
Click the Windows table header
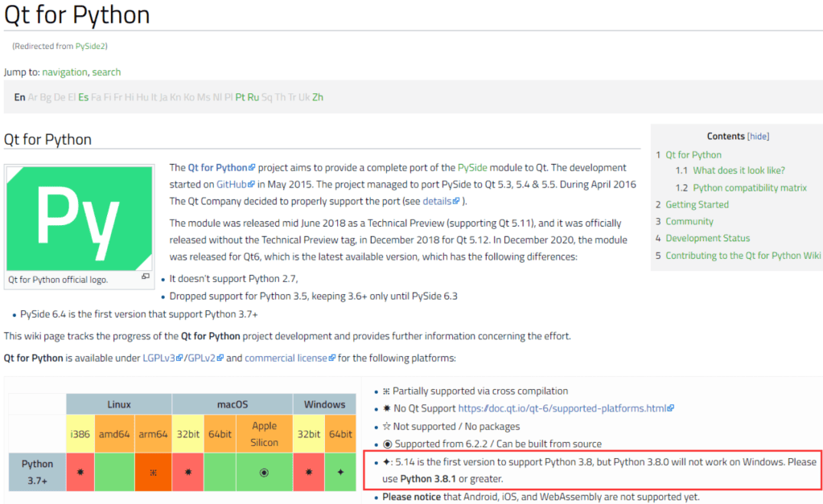(x=324, y=404)
